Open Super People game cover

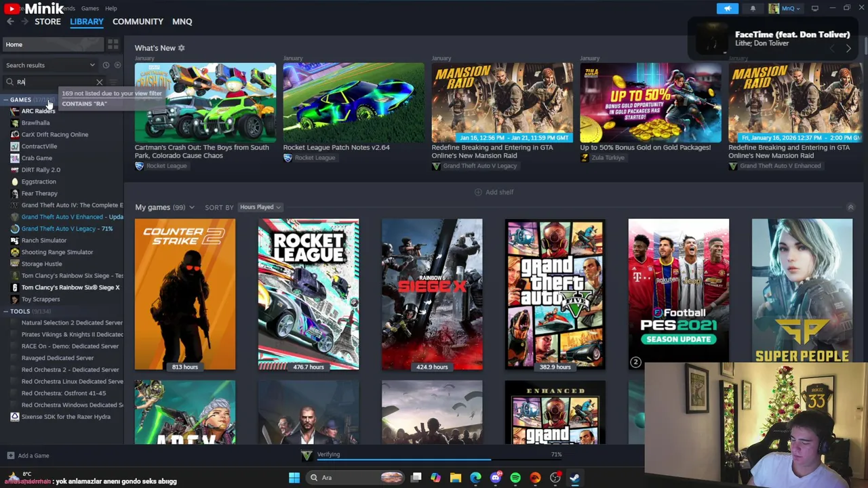point(802,294)
